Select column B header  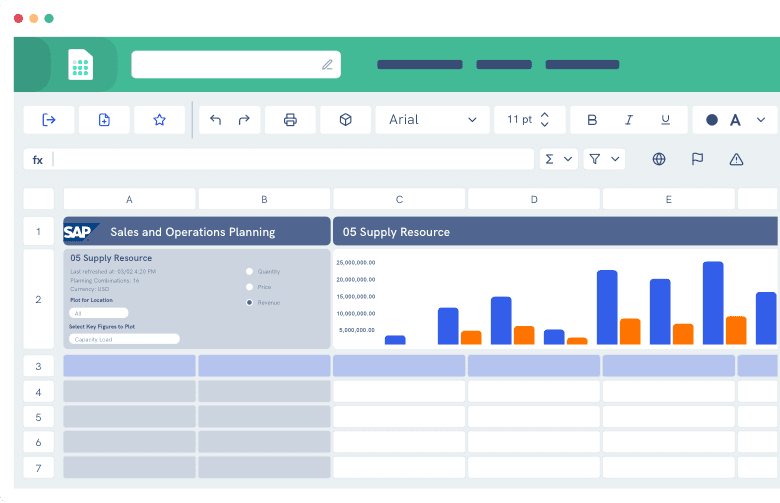(x=264, y=199)
